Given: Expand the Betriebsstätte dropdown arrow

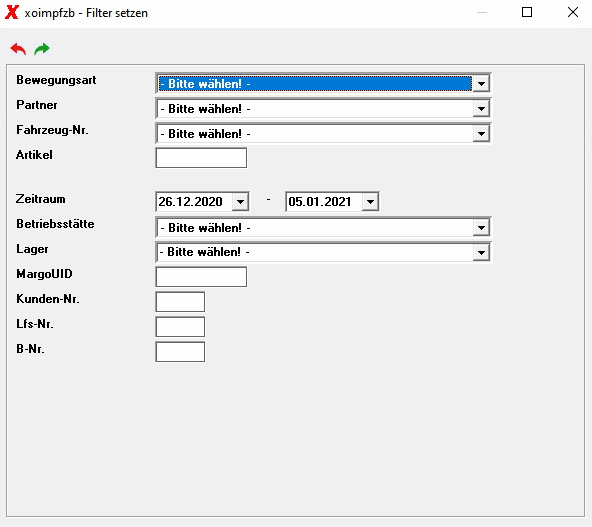Looking at the screenshot, I should point(481,228).
